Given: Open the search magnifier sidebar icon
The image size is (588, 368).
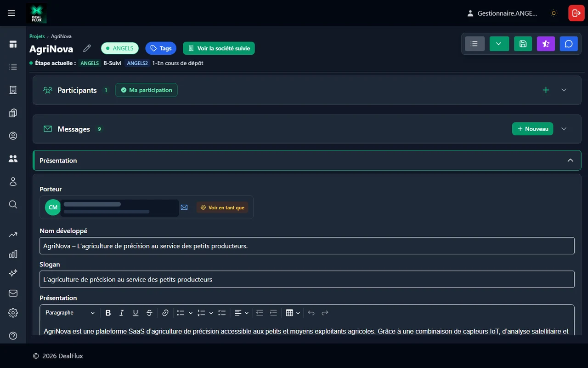Looking at the screenshot, I should [13, 204].
